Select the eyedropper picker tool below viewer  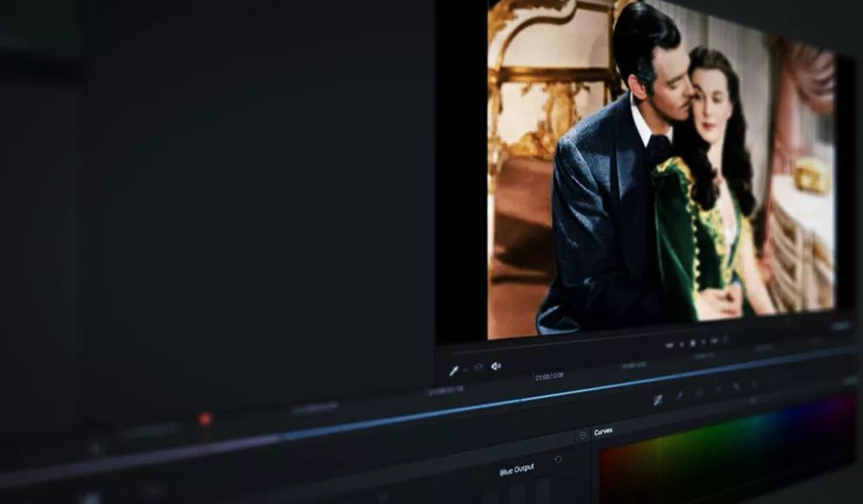[454, 370]
